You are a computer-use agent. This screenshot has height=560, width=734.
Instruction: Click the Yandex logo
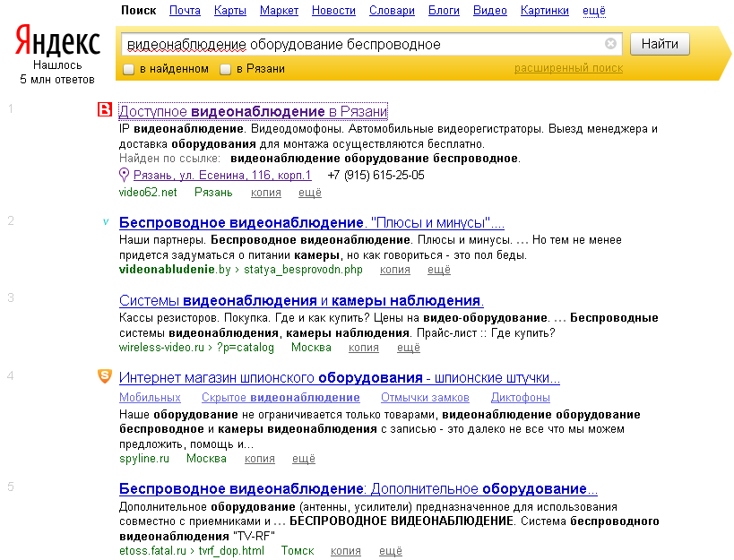click(x=56, y=39)
